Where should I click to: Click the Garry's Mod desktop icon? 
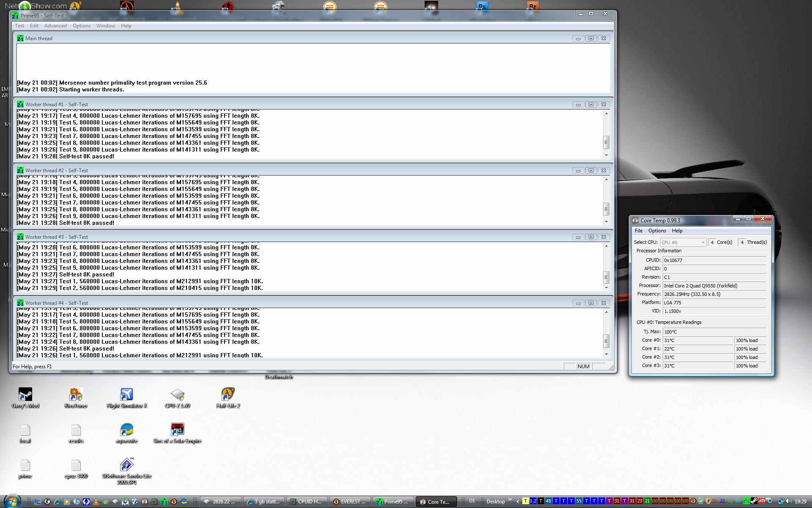[x=25, y=398]
